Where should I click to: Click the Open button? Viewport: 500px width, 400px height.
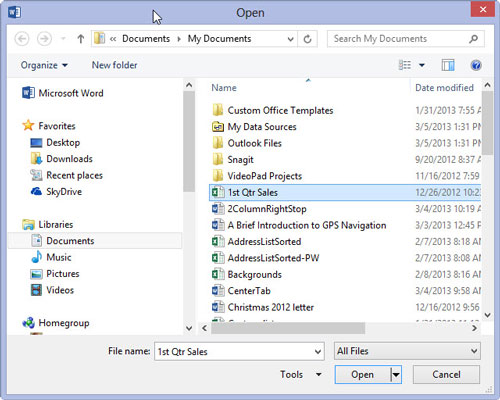(x=363, y=375)
